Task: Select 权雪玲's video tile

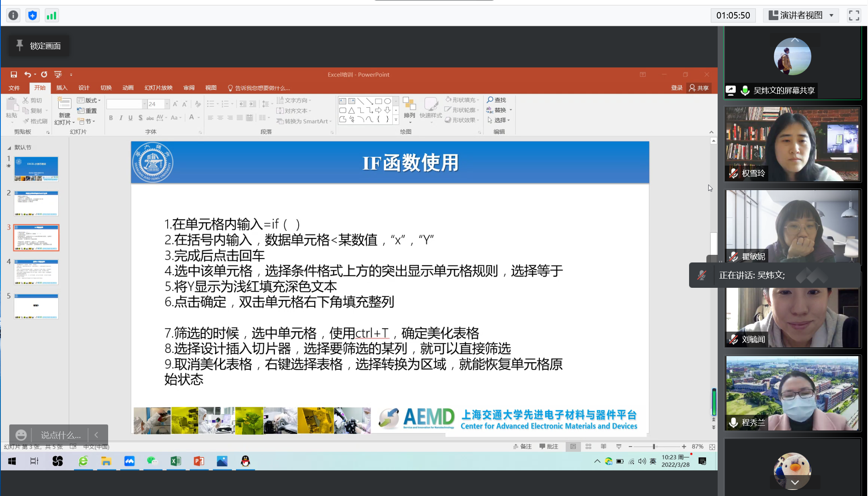Action: (792, 144)
